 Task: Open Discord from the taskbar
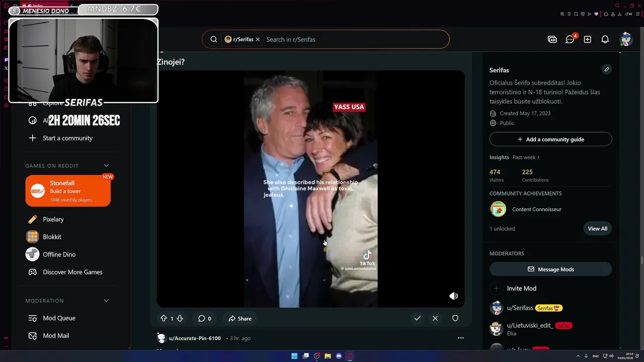tap(339, 356)
